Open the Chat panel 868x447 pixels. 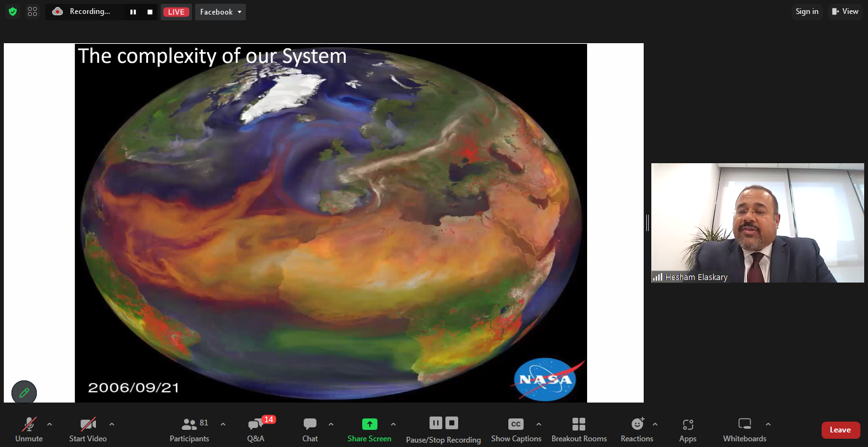click(310, 429)
